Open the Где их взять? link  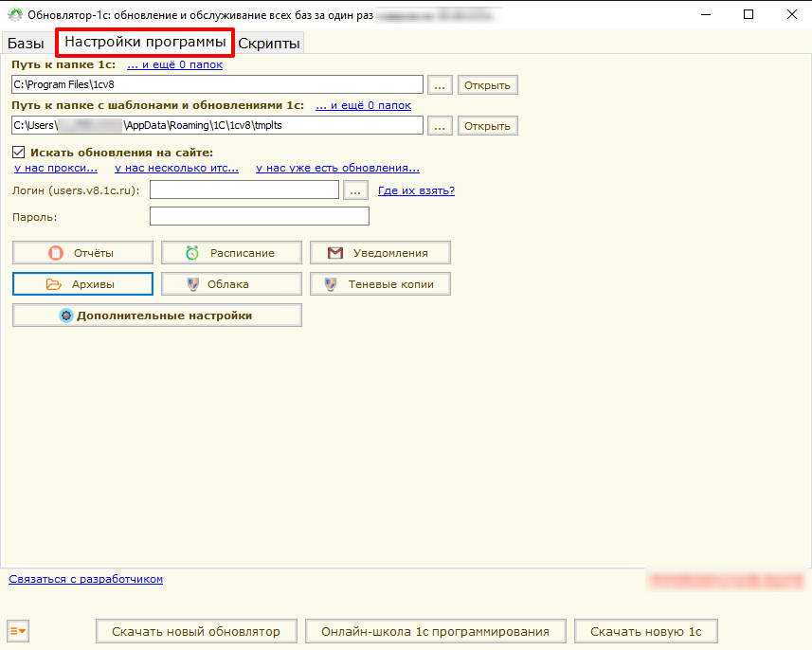click(416, 190)
